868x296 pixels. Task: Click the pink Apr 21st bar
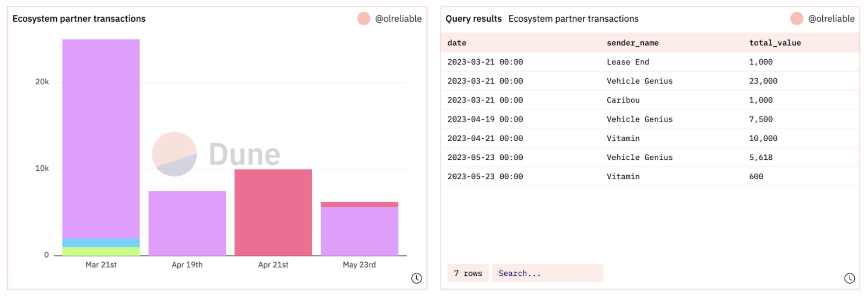pyautogui.click(x=273, y=212)
